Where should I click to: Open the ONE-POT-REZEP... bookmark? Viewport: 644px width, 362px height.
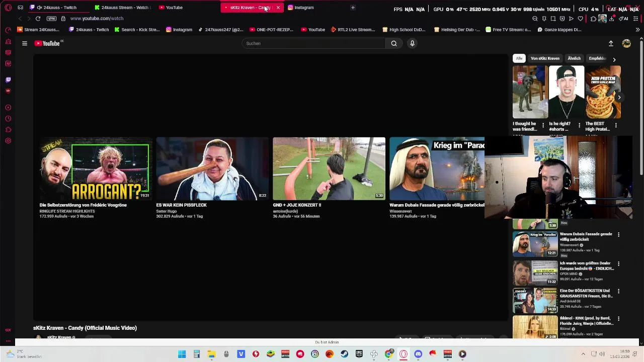(272, 30)
